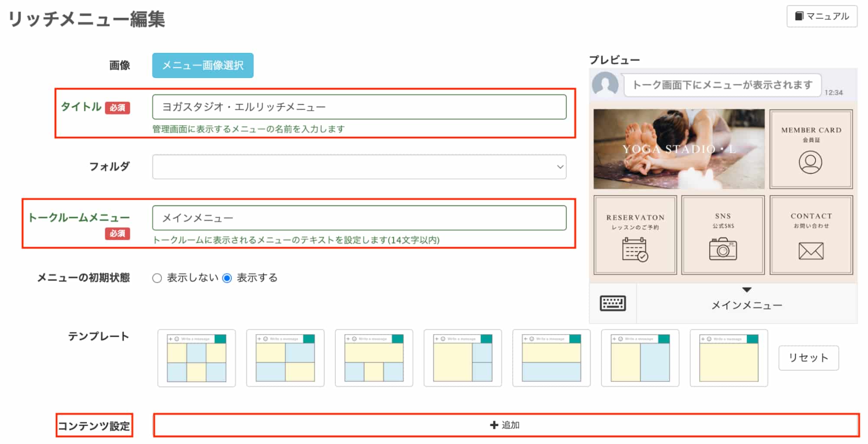Select the first template layout thumbnail

tap(197, 358)
